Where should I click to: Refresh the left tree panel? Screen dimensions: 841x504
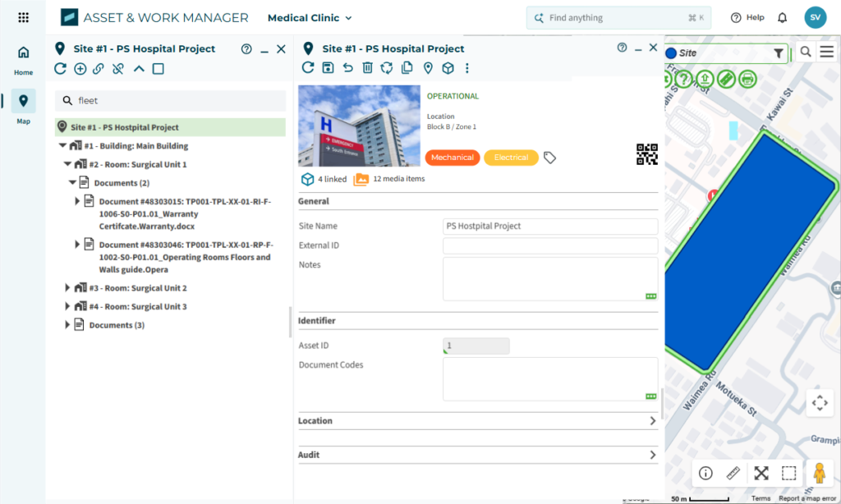[x=60, y=69]
